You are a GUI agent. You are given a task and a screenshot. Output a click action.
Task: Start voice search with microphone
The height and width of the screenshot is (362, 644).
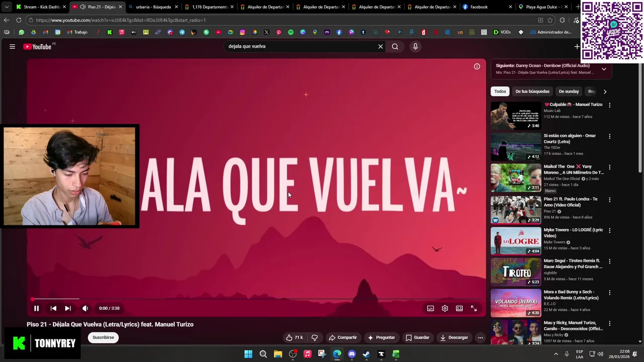point(415,46)
